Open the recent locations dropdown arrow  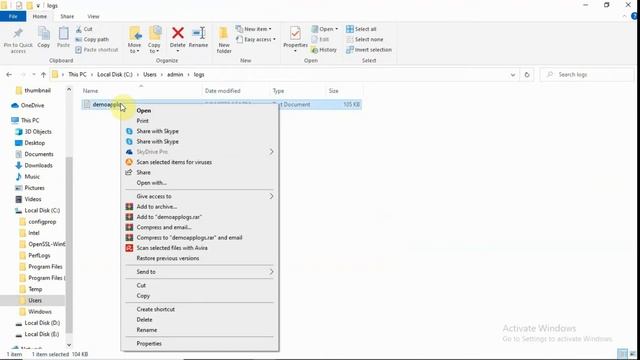34,75
